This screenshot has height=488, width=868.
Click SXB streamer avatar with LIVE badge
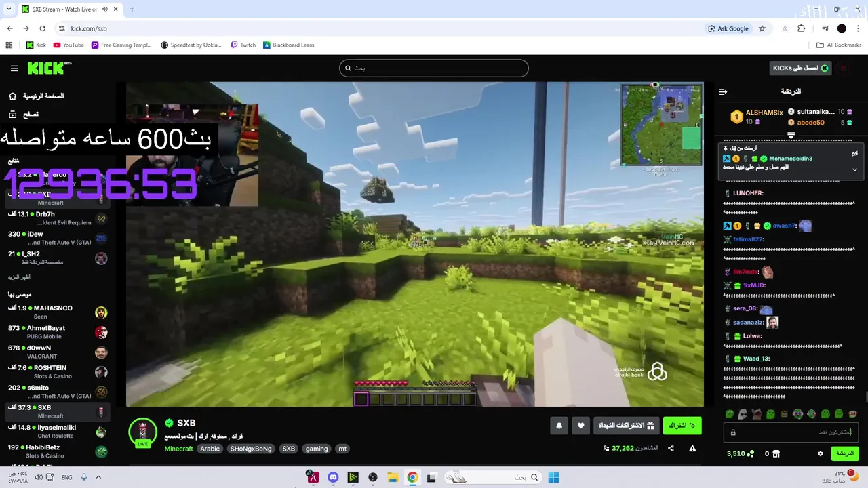(142, 432)
